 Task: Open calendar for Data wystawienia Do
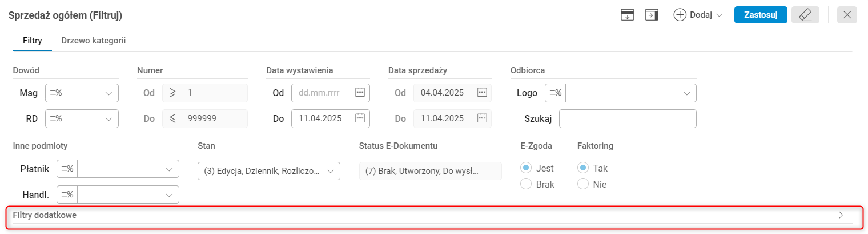point(360,118)
